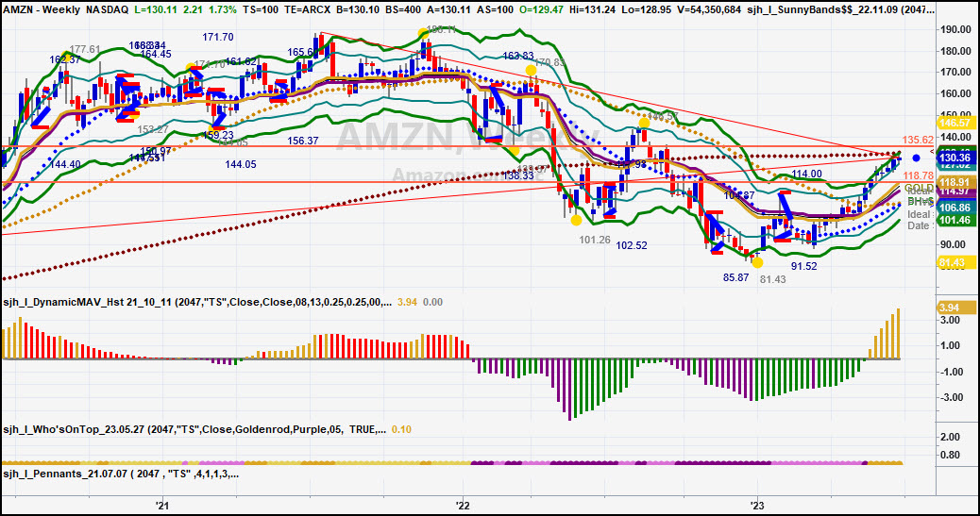Click the yellow 81.43 price tag

coord(957,263)
